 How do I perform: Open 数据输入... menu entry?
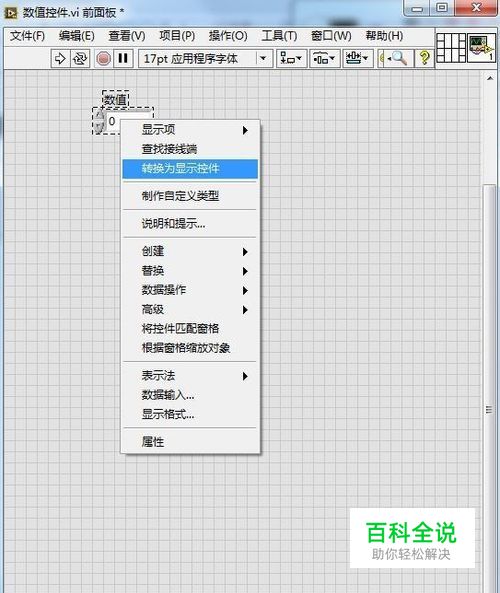click(190, 395)
